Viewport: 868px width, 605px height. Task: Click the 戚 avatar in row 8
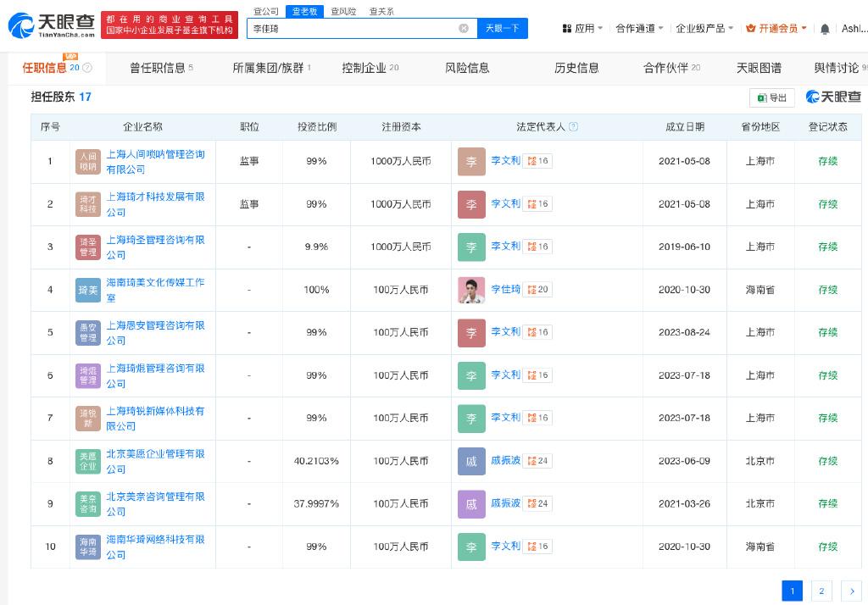(471, 461)
